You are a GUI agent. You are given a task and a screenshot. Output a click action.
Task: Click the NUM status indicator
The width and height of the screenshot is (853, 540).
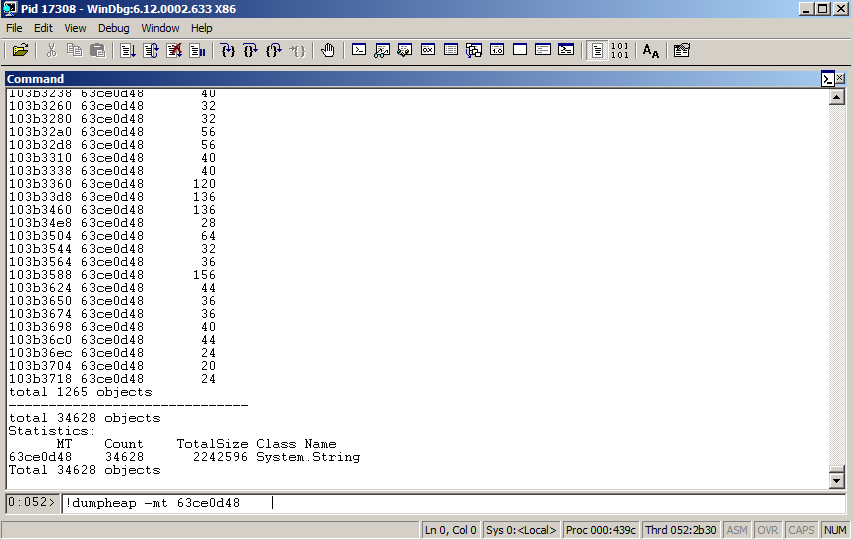pyautogui.click(x=835, y=530)
